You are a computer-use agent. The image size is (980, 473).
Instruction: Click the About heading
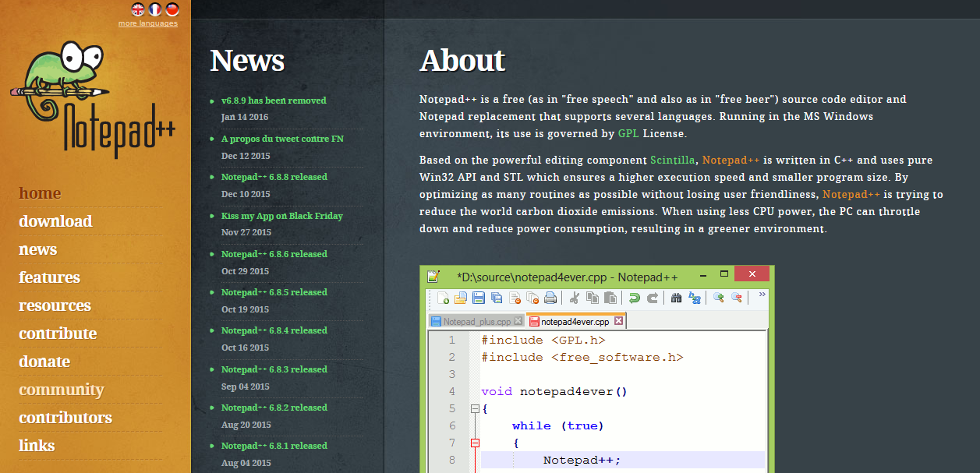tap(462, 60)
